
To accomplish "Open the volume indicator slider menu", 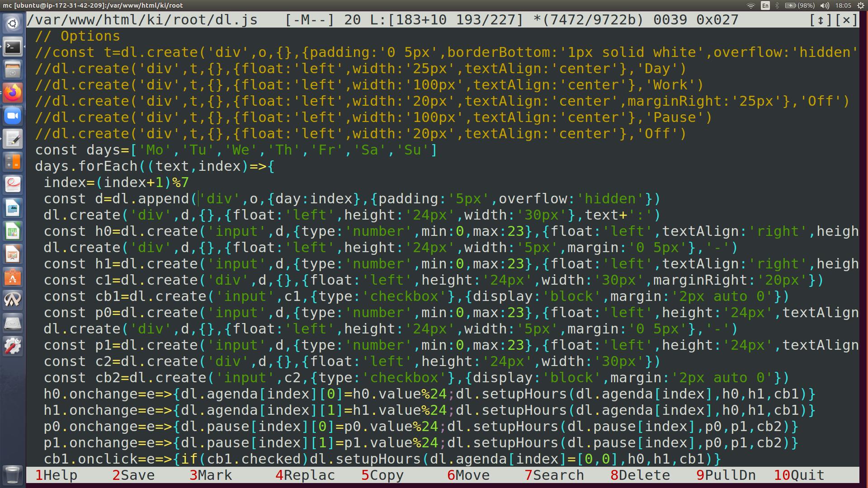I will coord(825,5).
